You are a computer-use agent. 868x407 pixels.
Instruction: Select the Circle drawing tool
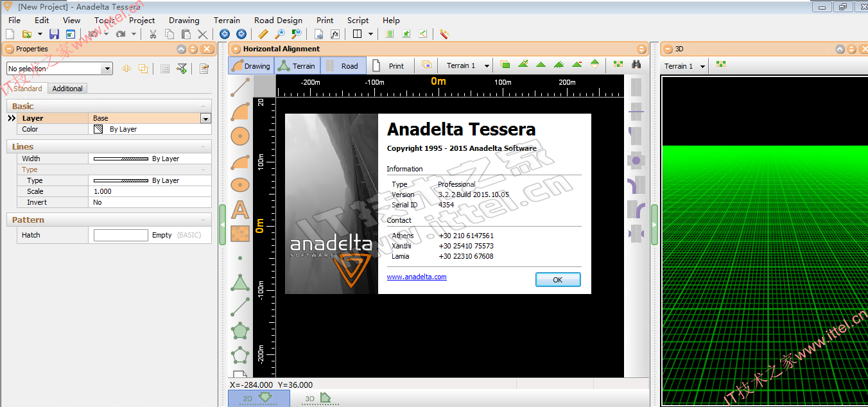(x=240, y=136)
